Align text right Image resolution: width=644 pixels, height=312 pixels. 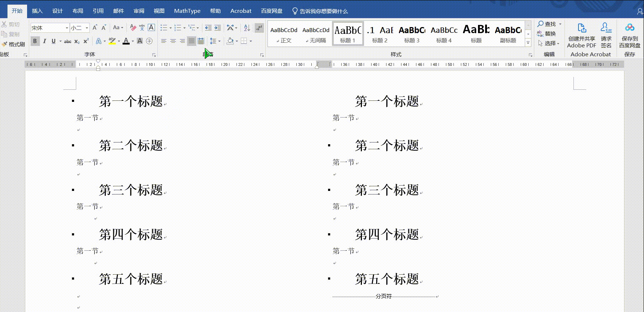pos(182,41)
